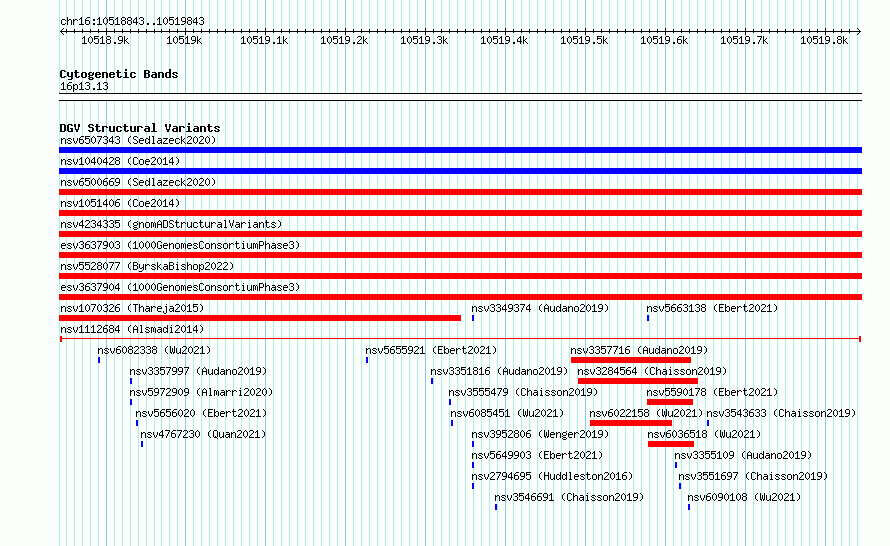Click the nsv5663138 (Ebert2021) label
The image size is (890, 546).
click(x=712, y=308)
